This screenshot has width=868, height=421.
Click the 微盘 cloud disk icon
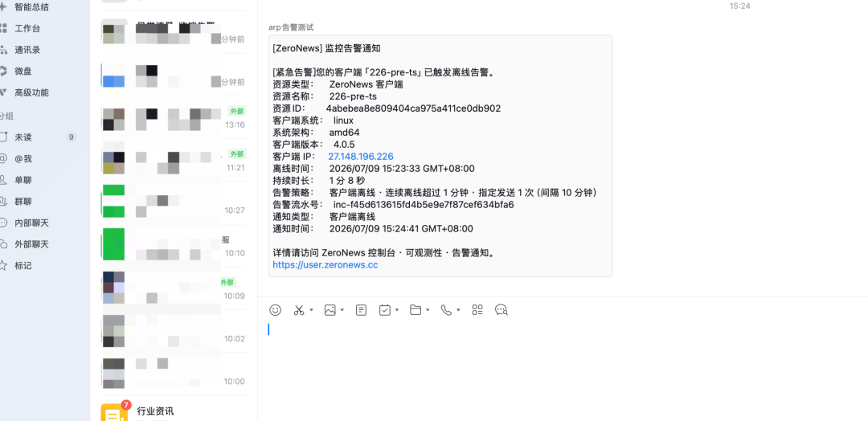tap(3, 72)
